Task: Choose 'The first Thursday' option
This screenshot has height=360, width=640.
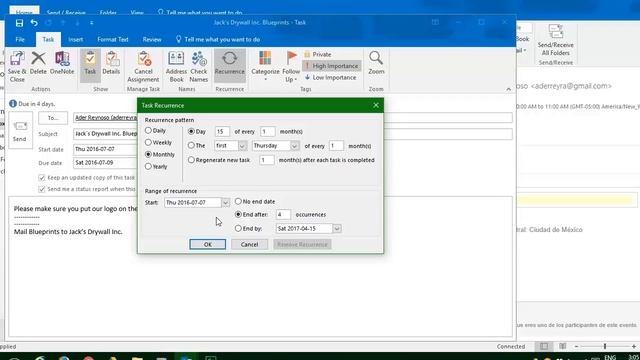Action: coord(191,145)
